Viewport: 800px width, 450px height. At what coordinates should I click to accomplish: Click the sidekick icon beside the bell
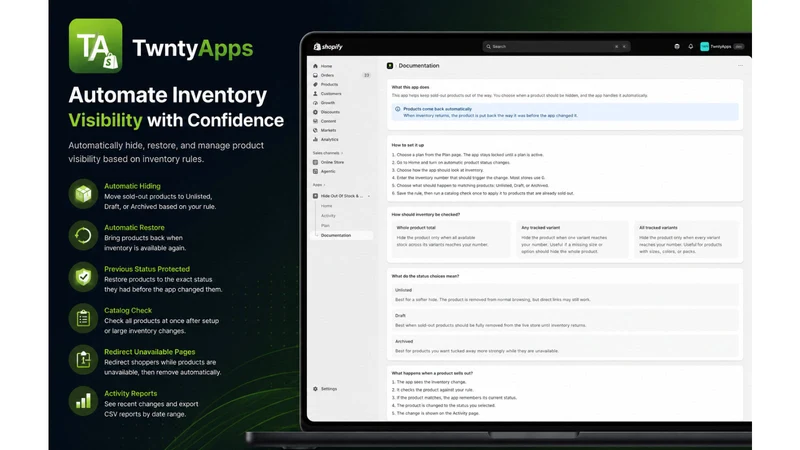point(677,46)
